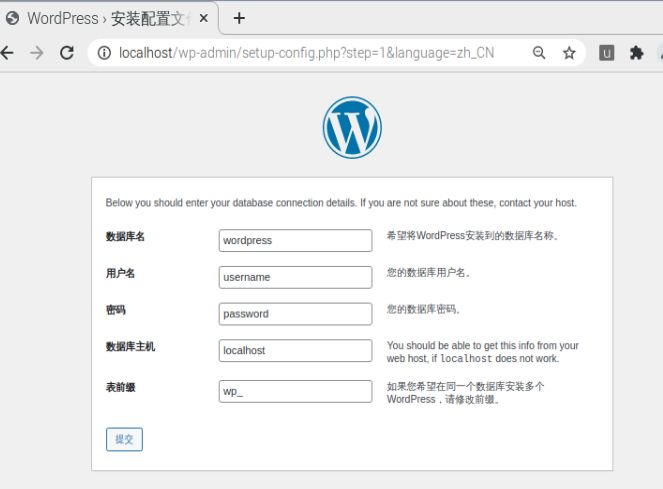This screenshot has width=663, height=489.
Task: Edit the 数据库名 field containing wordpress
Action: [x=296, y=240]
